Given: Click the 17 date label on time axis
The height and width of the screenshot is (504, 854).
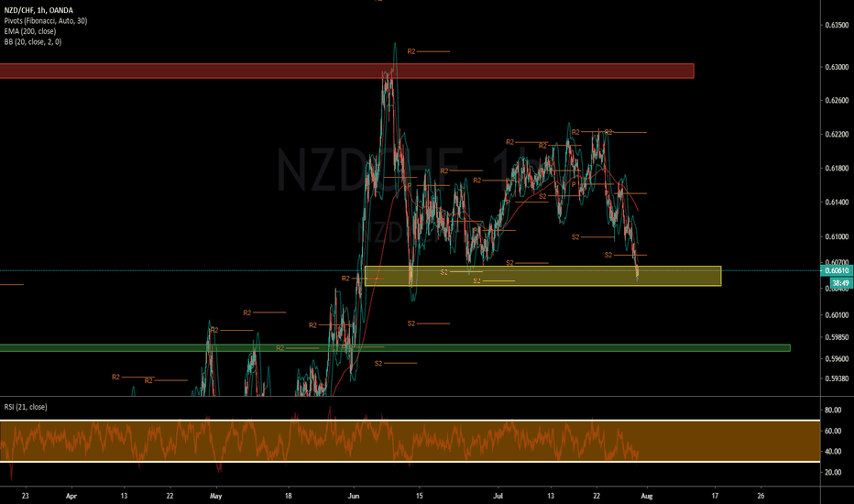Looking at the screenshot, I should coord(715,496).
